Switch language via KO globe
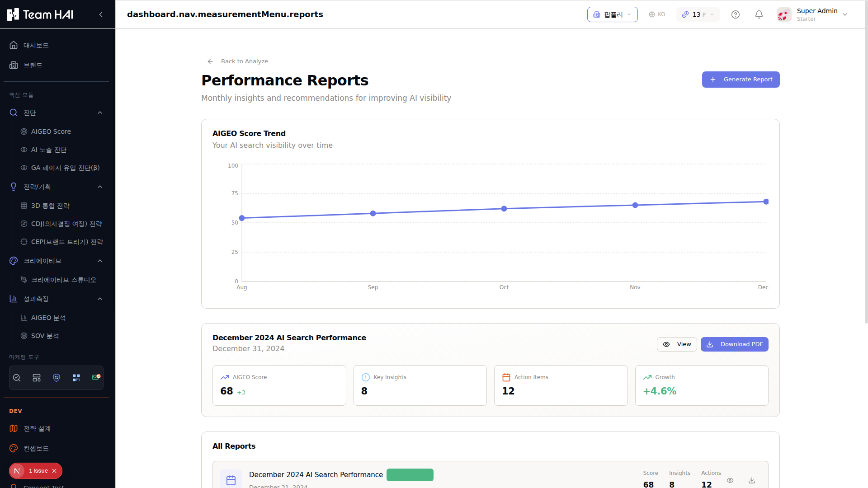 point(657,14)
